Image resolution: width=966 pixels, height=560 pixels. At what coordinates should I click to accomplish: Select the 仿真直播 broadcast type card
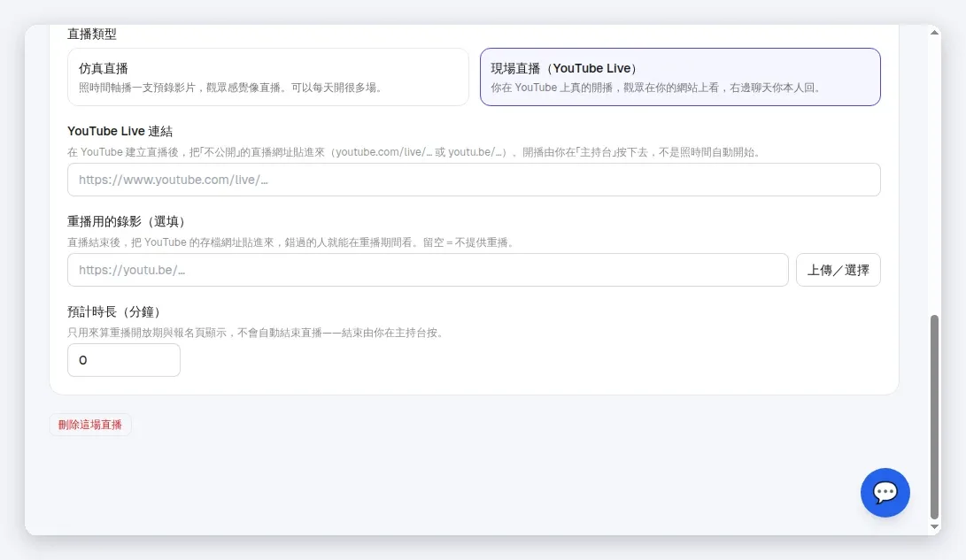[x=268, y=77]
